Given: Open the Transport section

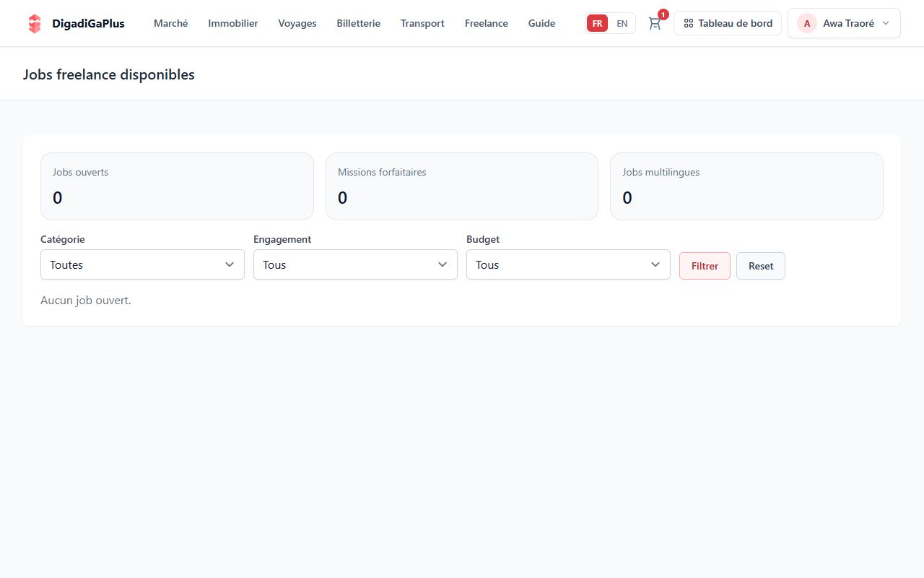Looking at the screenshot, I should (422, 23).
